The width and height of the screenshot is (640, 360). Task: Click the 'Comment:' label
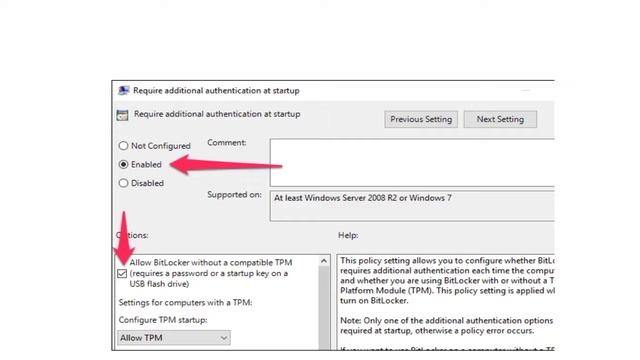227,142
